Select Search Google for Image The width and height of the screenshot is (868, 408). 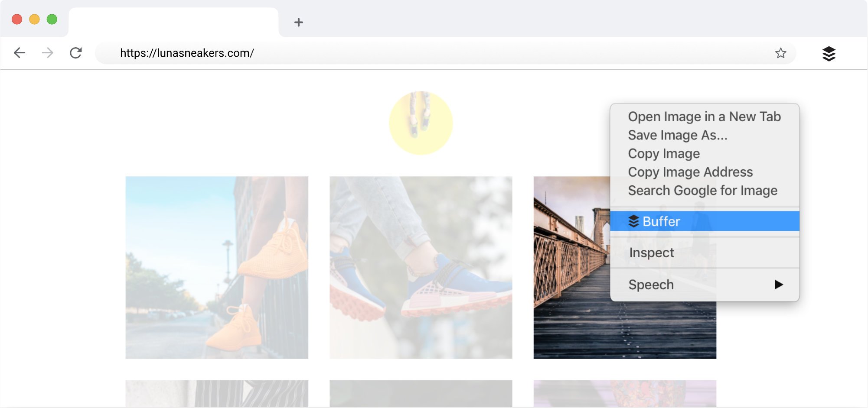pyautogui.click(x=702, y=190)
